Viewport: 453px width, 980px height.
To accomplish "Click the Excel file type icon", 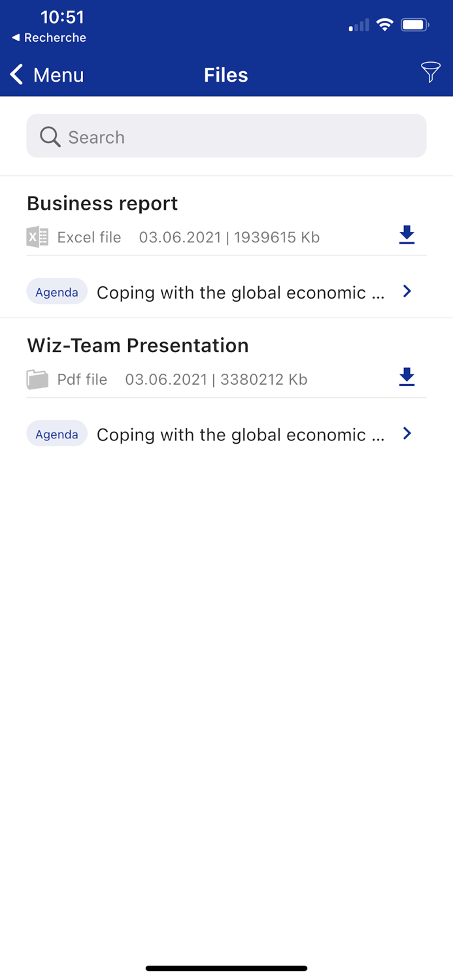I will tap(37, 237).
